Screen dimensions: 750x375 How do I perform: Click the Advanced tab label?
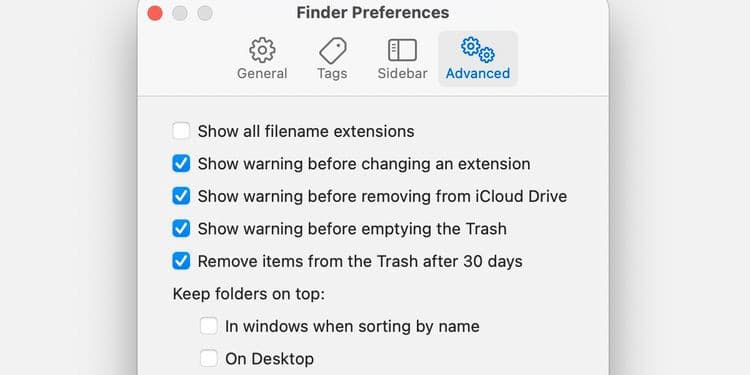point(478,74)
